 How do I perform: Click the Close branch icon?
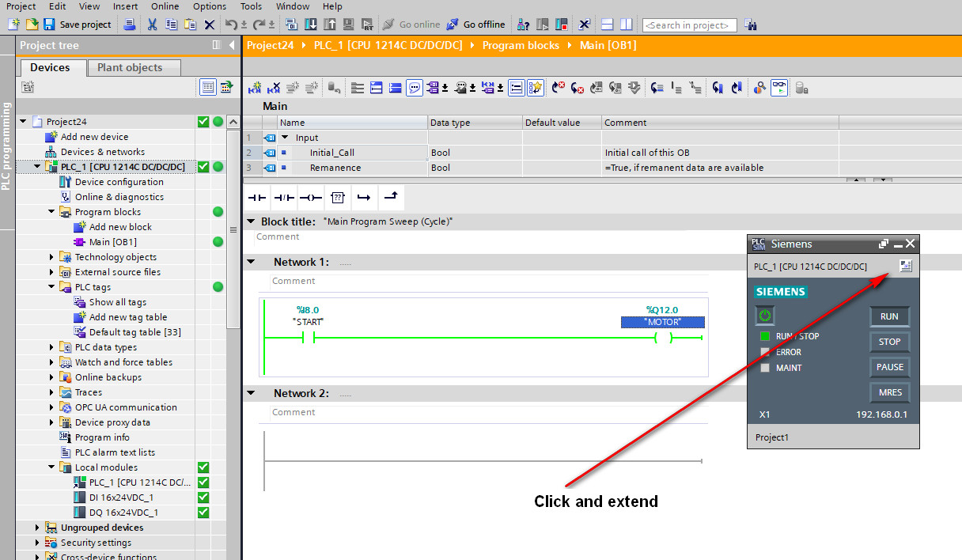click(391, 196)
